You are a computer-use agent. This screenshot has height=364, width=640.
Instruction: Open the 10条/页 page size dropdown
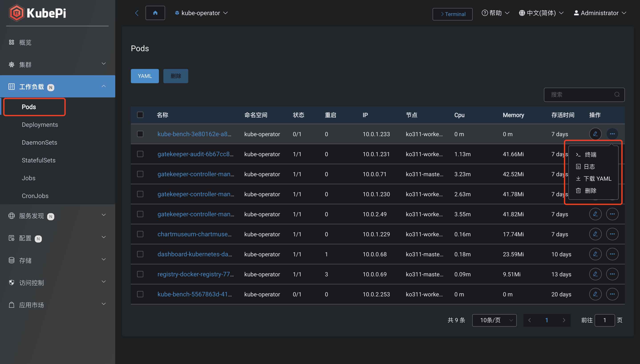(494, 320)
